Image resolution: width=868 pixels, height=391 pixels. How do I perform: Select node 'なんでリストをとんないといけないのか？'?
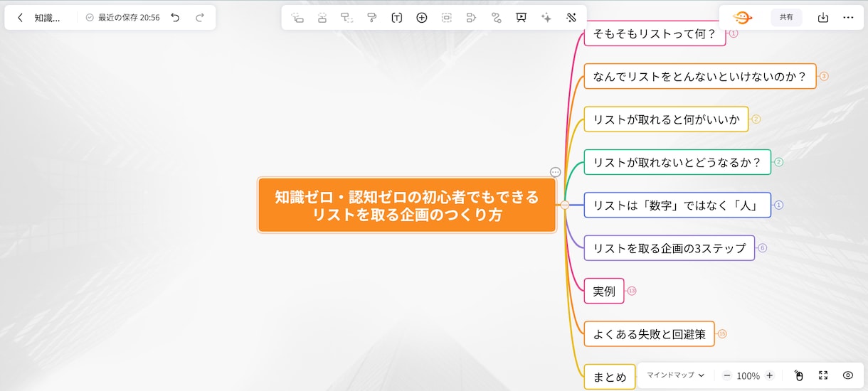(x=700, y=76)
